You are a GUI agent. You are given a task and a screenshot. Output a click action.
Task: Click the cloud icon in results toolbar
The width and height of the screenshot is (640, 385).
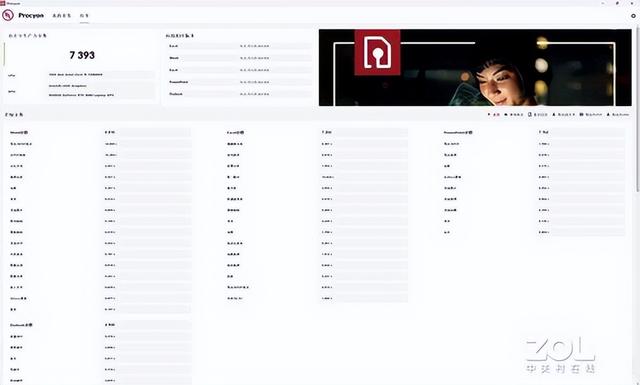click(x=506, y=115)
